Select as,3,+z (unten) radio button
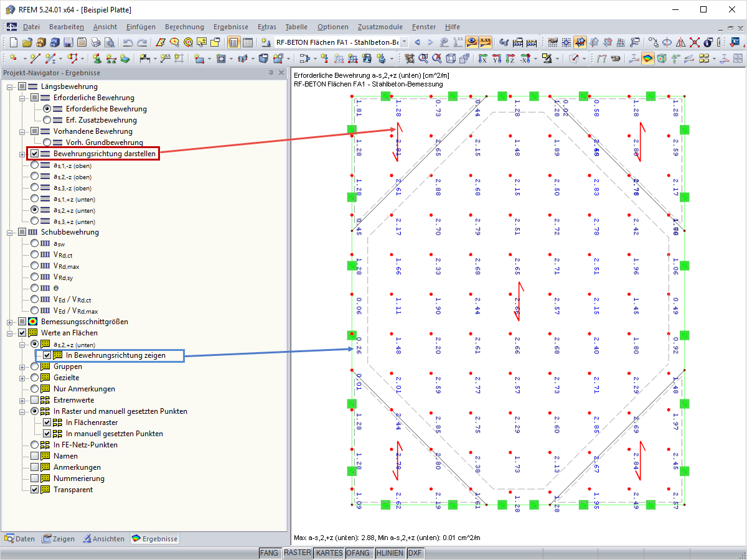The height and width of the screenshot is (560, 747). 35,221
